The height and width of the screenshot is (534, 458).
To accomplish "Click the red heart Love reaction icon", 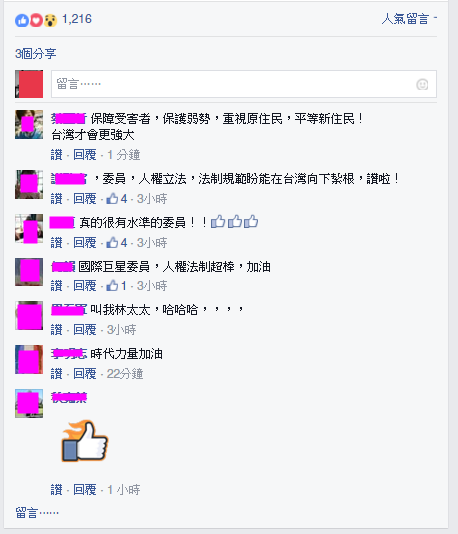I will point(36,20).
